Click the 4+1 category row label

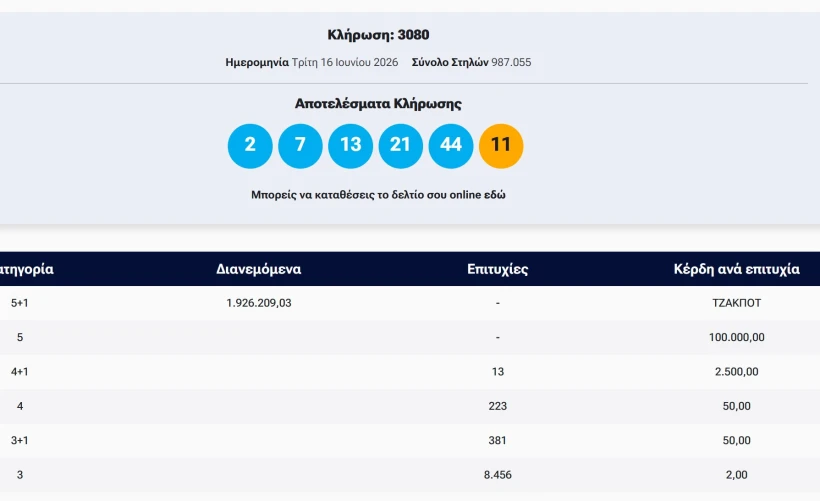pos(20,372)
